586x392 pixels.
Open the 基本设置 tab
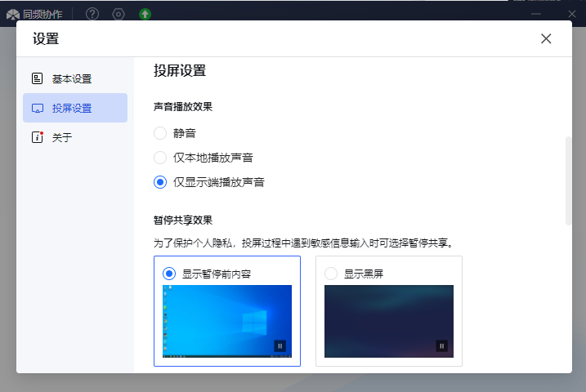tap(75, 78)
